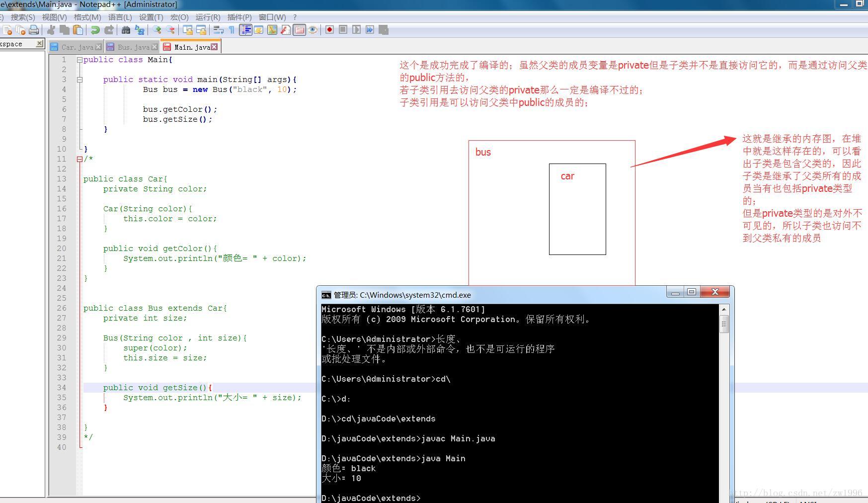This screenshot has width=868, height=503.
Task: Click the cmd.exe scrollbar thumb
Action: pos(724,325)
